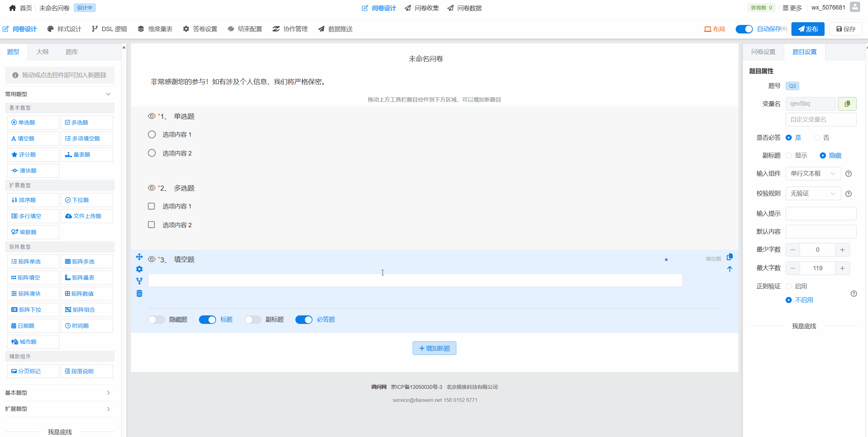
Task: Click the delete trash icon for question 3
Action: click(x=139, y=293)
